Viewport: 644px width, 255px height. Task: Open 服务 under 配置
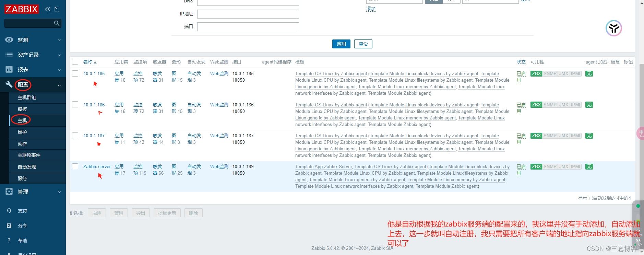tap(22, 178)
